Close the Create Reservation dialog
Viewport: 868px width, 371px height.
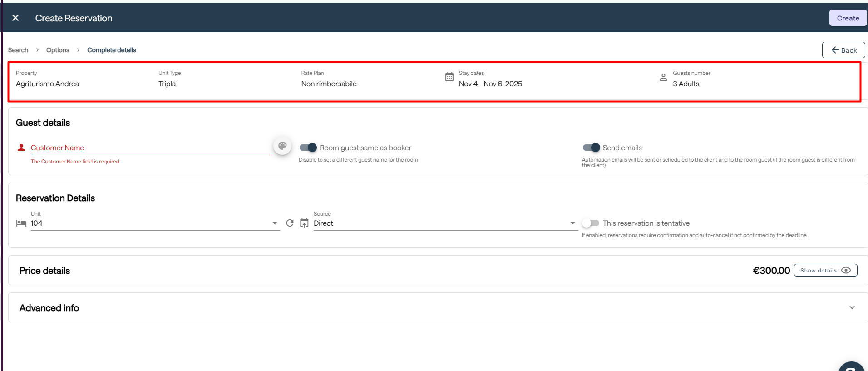(x=15, y=18)
